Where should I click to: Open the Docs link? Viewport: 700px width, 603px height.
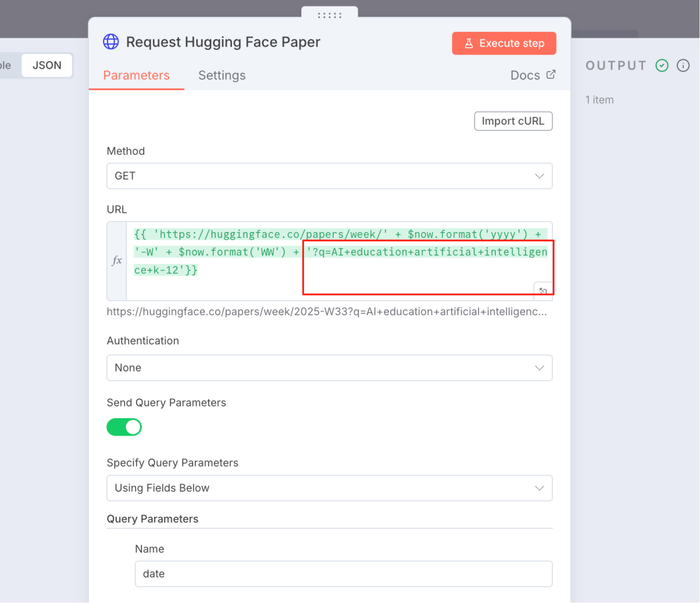coord(533,75)
